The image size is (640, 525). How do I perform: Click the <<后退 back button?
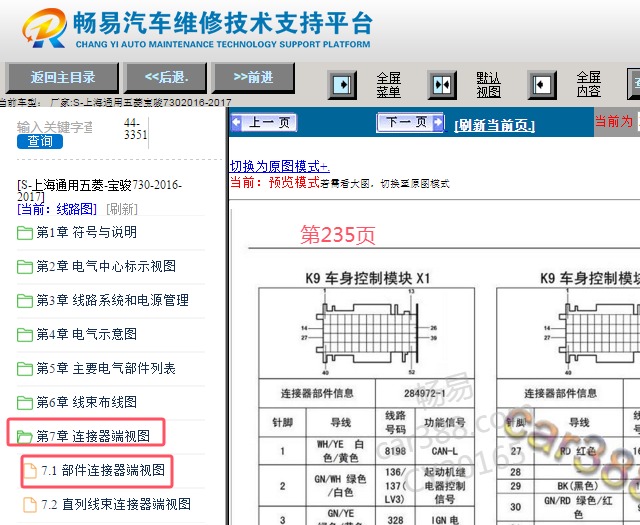click(166, 77)
